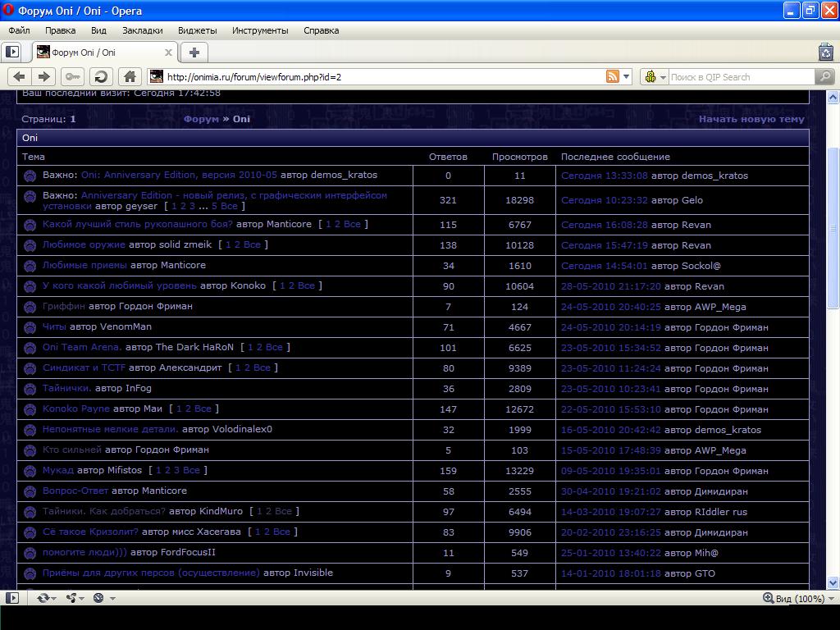
Task: Click the Начать новую тему link
Action: coord(751,119)
